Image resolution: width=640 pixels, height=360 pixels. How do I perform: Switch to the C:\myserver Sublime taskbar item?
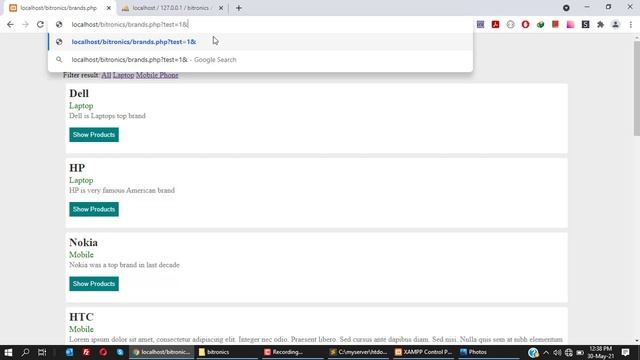point(358,352)
